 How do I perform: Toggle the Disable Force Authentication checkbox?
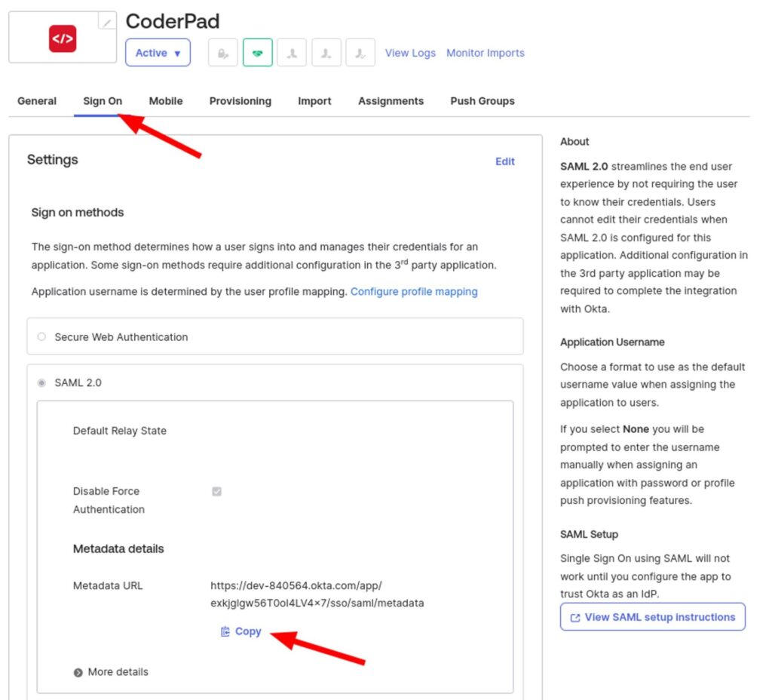click(x=216, y=491)
